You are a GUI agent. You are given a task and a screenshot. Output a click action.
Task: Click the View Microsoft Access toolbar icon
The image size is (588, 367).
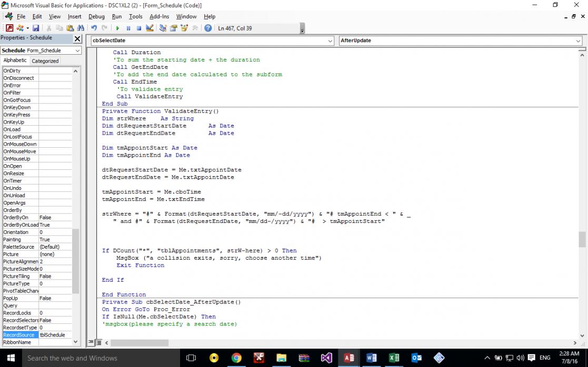pyautogui.click(x=9, y=28)
